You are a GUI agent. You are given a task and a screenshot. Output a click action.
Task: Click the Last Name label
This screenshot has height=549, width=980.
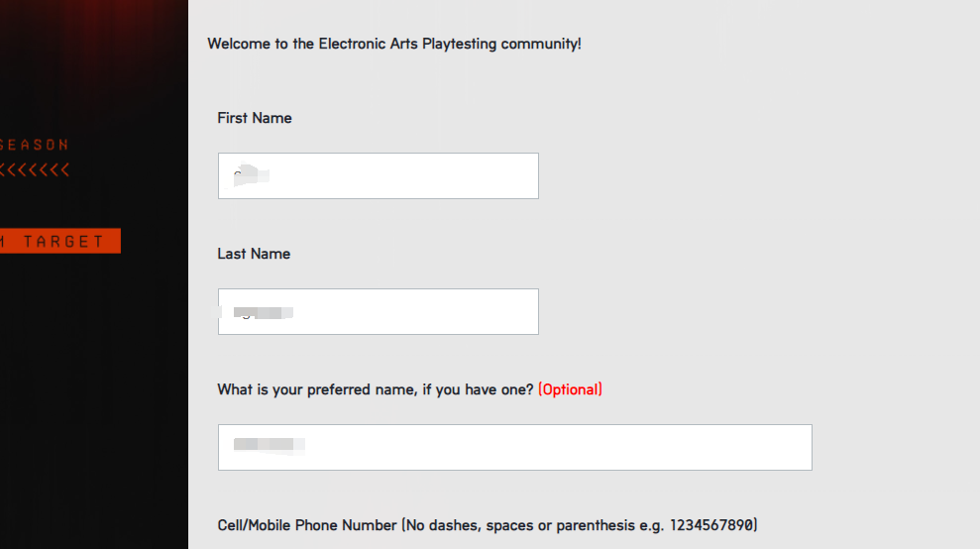click(254, 254)
